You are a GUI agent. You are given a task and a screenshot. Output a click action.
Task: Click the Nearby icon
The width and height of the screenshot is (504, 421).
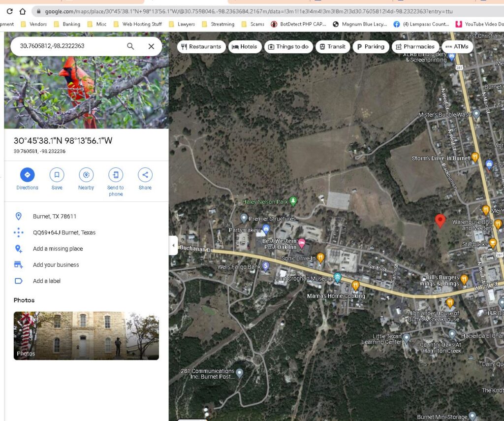86,175
